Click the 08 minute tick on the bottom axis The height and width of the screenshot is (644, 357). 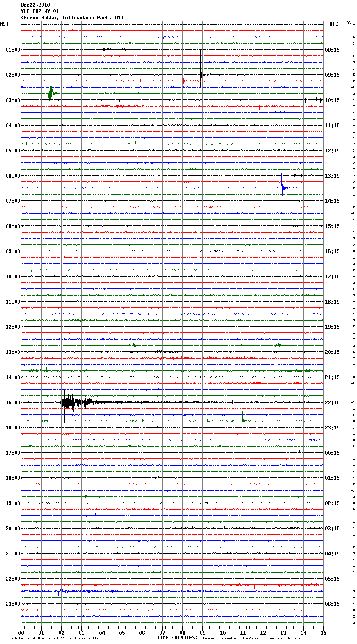click(x=182, y=633)
